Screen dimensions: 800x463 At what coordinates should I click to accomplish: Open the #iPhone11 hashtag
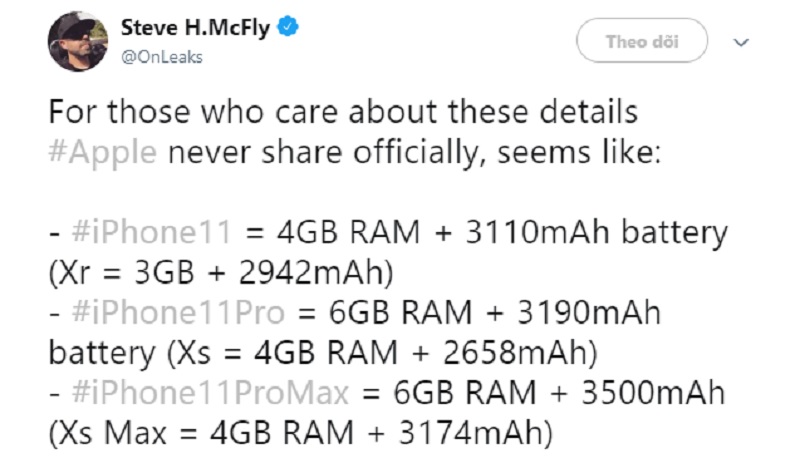point(152,231)
